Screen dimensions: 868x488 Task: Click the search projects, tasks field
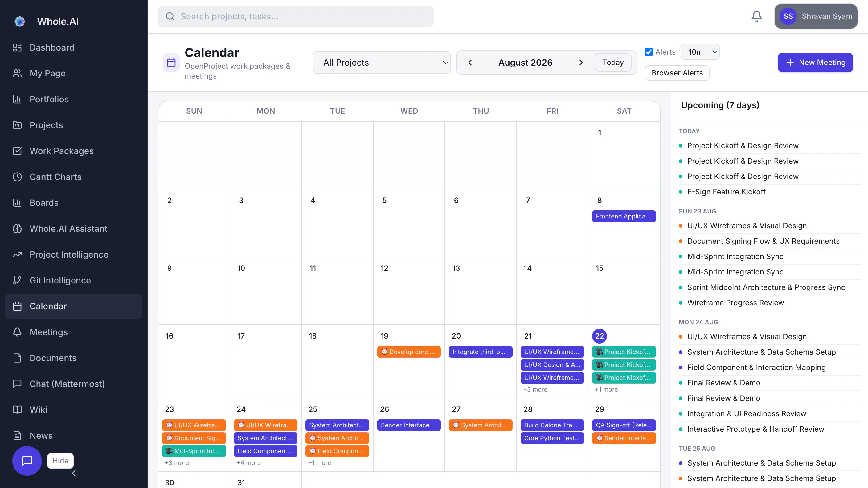[x=296, y=16]
